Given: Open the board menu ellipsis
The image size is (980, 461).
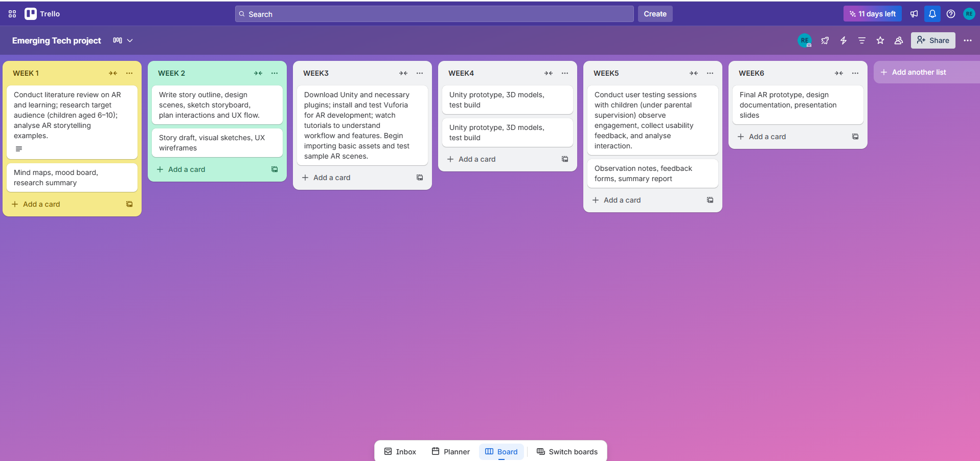Looking at the screenshot, I should tap(967, 40).
